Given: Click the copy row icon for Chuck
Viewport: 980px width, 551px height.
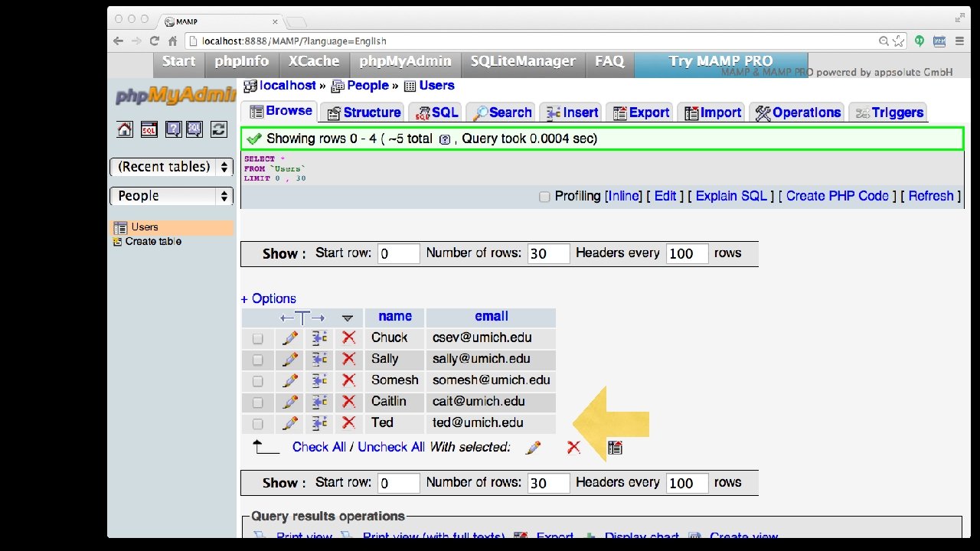Looking at the screenshot, I should tap(319, 337).
